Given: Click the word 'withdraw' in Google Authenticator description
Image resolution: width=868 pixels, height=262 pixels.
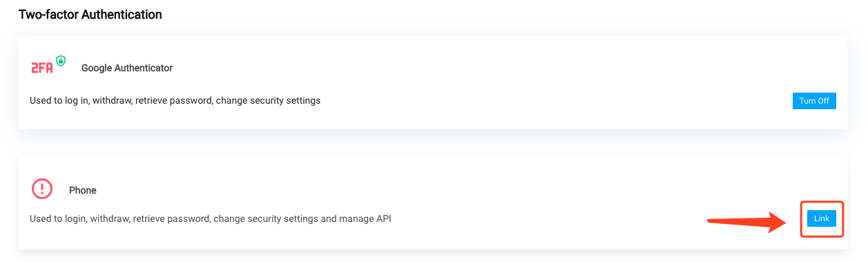Looking at the screenshot, I should coord(113,101).
